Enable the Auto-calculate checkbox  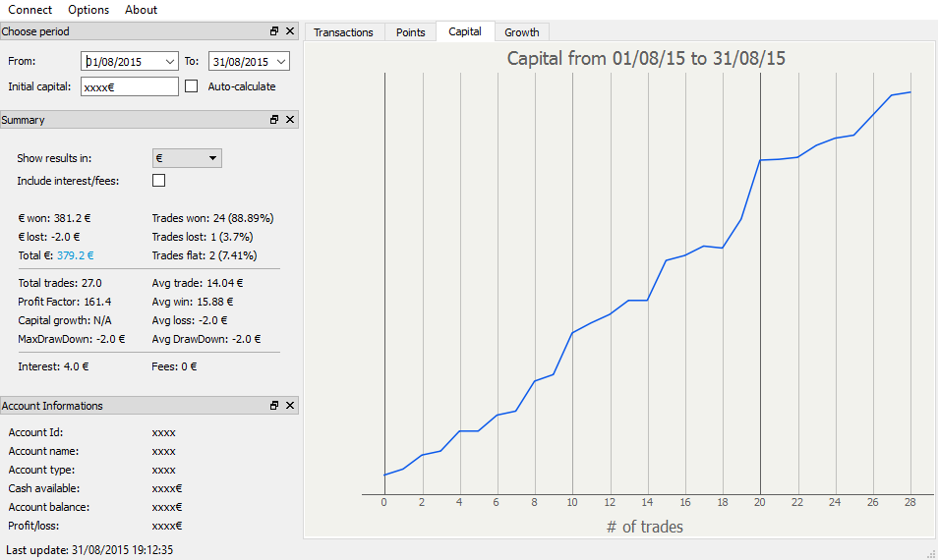(192, 86)
